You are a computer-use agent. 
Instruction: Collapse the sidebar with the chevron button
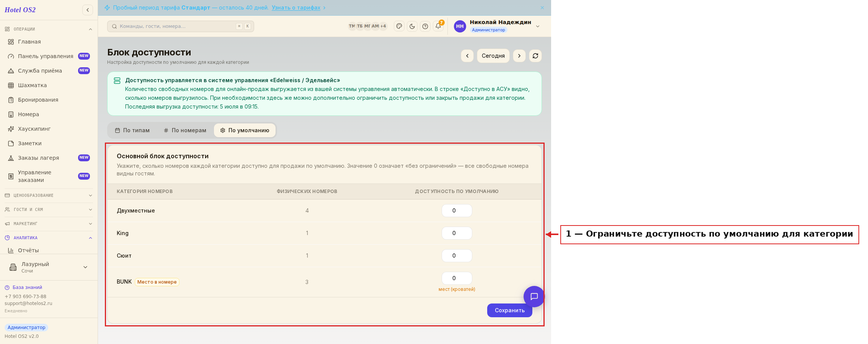(88, 10)
